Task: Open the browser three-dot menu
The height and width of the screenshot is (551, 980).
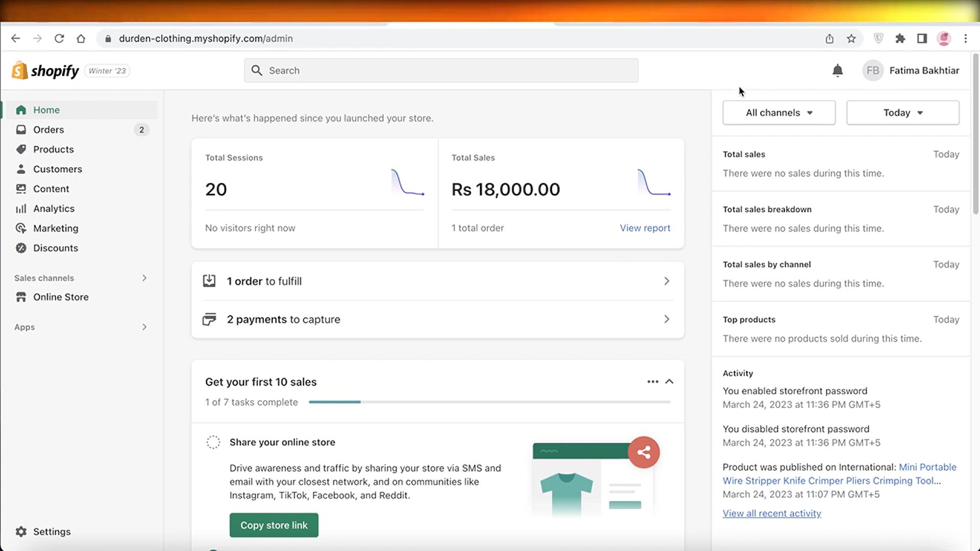Action: (965, 38)
